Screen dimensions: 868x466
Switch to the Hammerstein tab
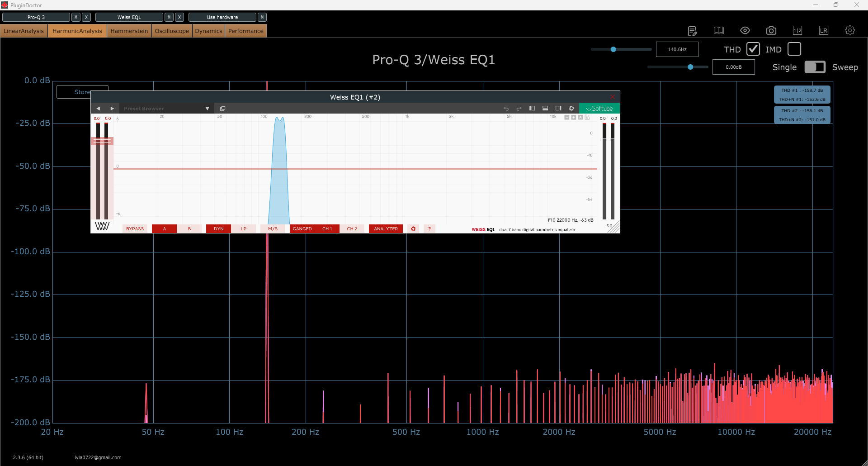coord(129,31)
